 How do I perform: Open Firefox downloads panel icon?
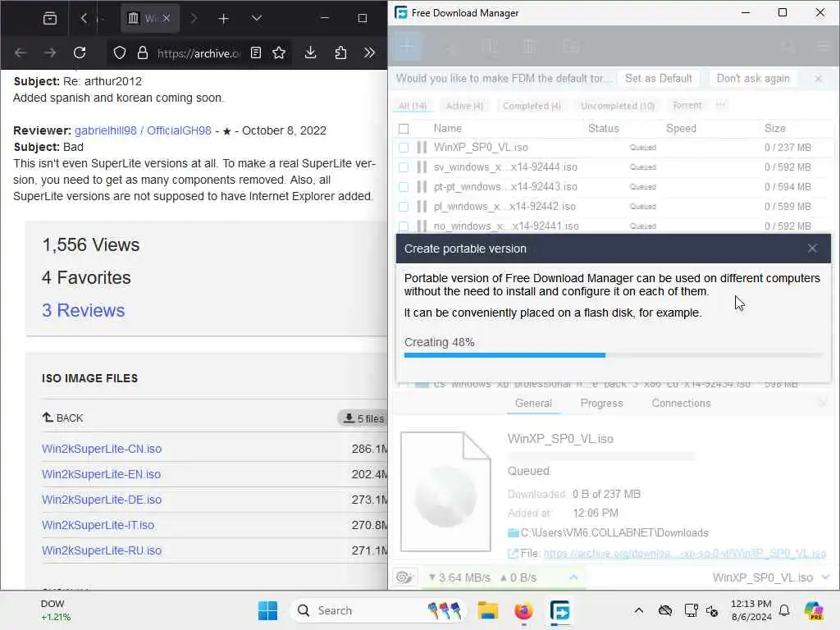click(310, 52)
